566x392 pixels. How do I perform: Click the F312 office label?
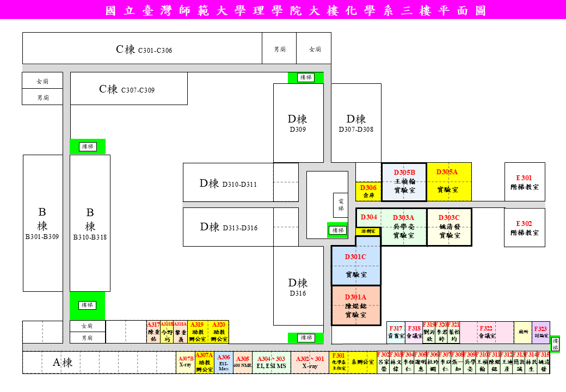(x=507, y=363)
